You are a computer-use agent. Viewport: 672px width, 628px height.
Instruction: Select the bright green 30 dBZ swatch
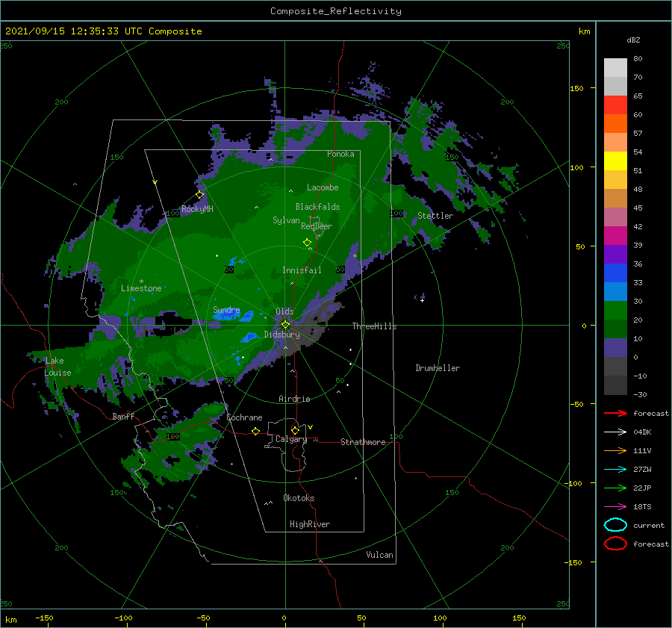click(615, 310)
